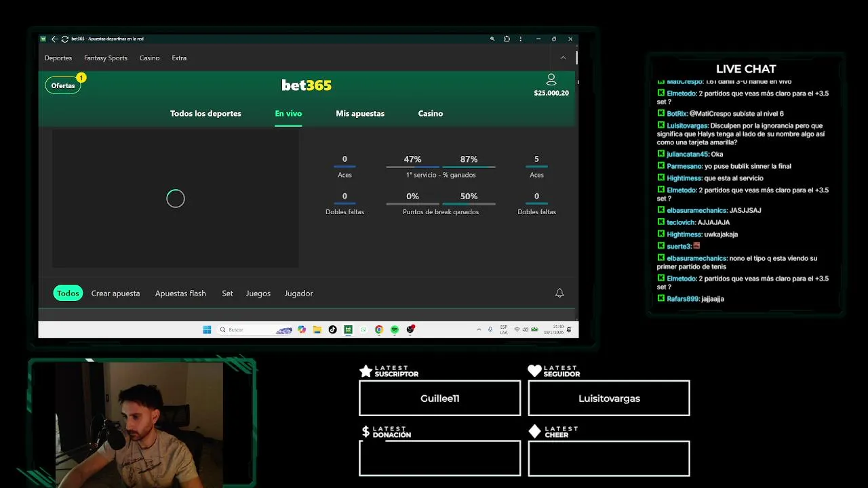Open the three-dot app menu
The height and width of the screenshot is (488, 868).
(x=520, y=39)
